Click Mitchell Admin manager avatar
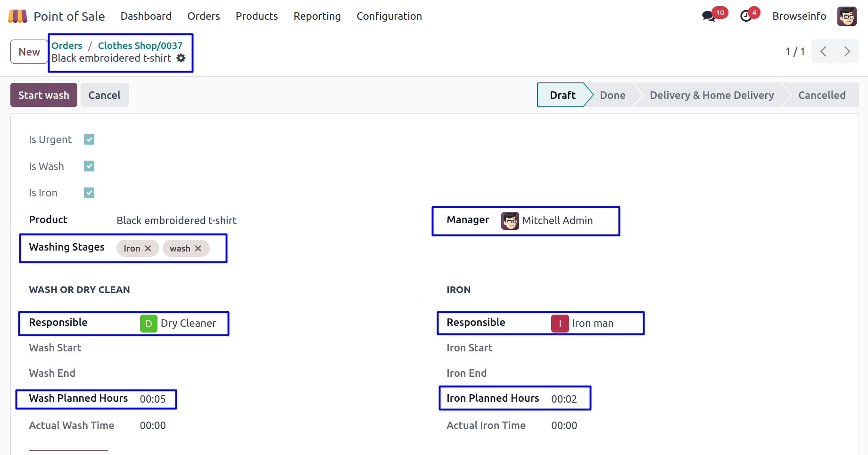Screen dimensions: 868x455 [510, 220]
